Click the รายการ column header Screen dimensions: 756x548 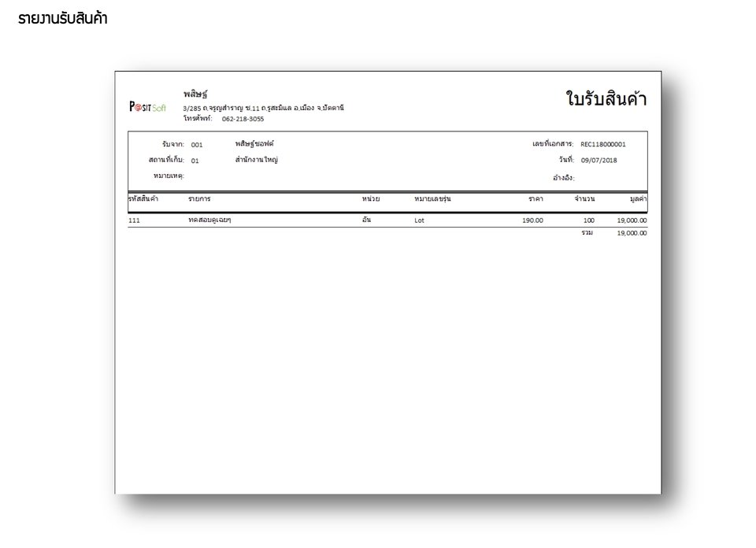[199, 198]
